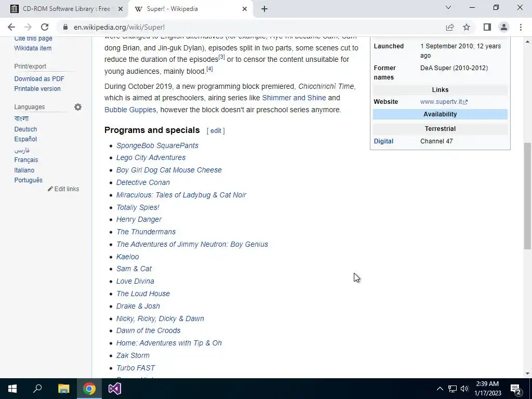Visit the www.supertv.it website link
532x399 pixels.
point(444,102)
